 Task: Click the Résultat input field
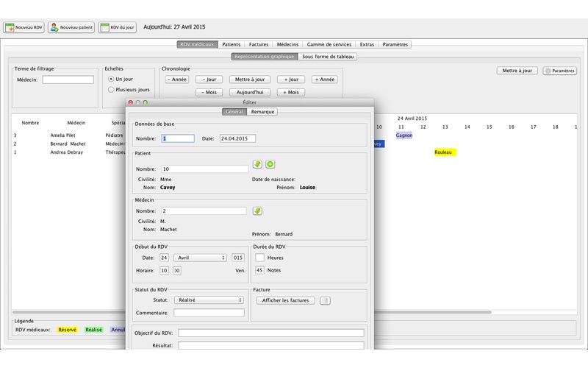click(x=270, y=345)
